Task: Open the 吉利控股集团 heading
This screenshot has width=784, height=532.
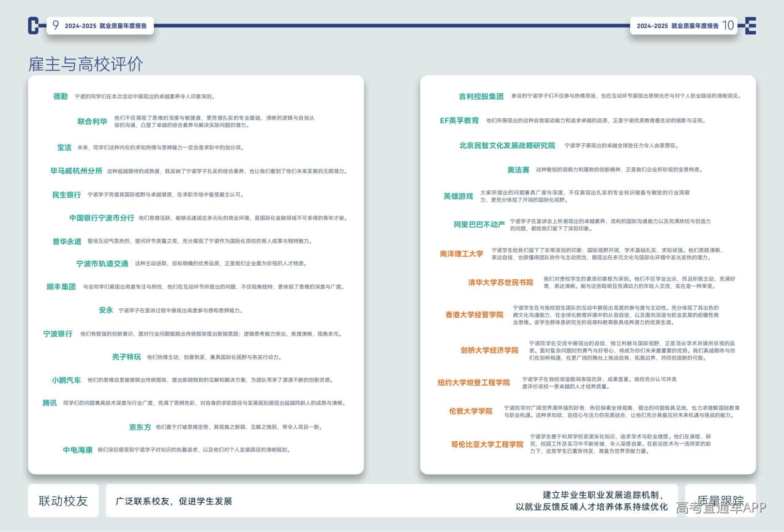Action: point(481,97)
